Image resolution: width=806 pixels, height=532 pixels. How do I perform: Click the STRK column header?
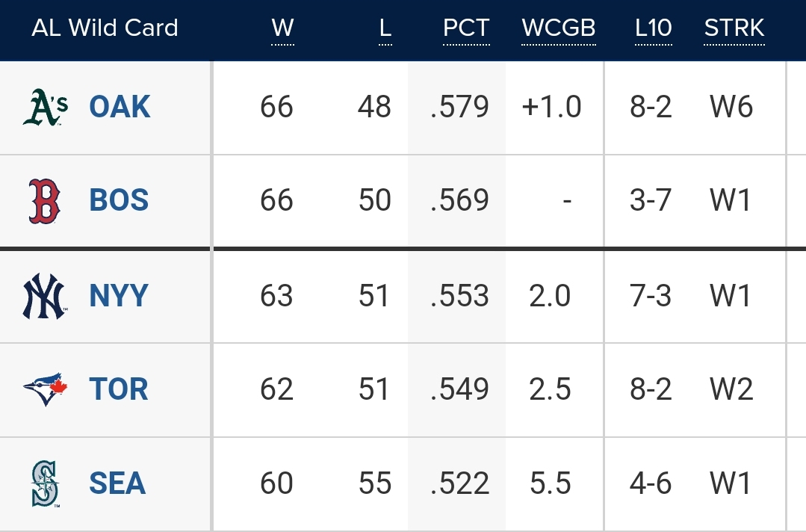[x=734, y=28]
